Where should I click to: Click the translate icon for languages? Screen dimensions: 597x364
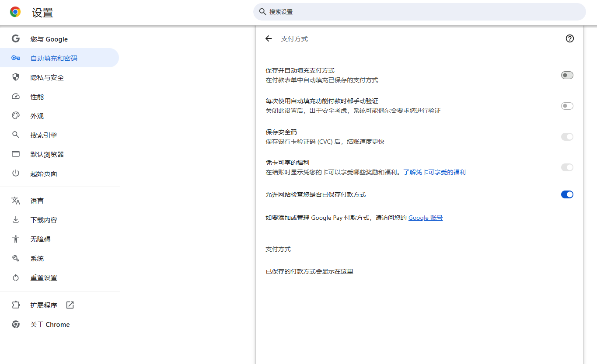tap(16, 201)
